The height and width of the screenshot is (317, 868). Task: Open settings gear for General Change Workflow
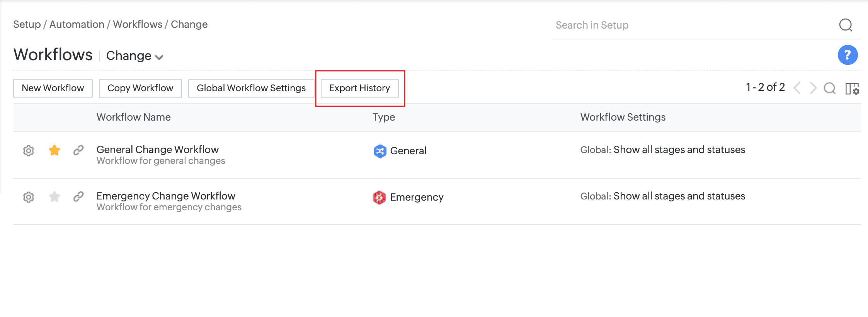[x=28, y=151]
